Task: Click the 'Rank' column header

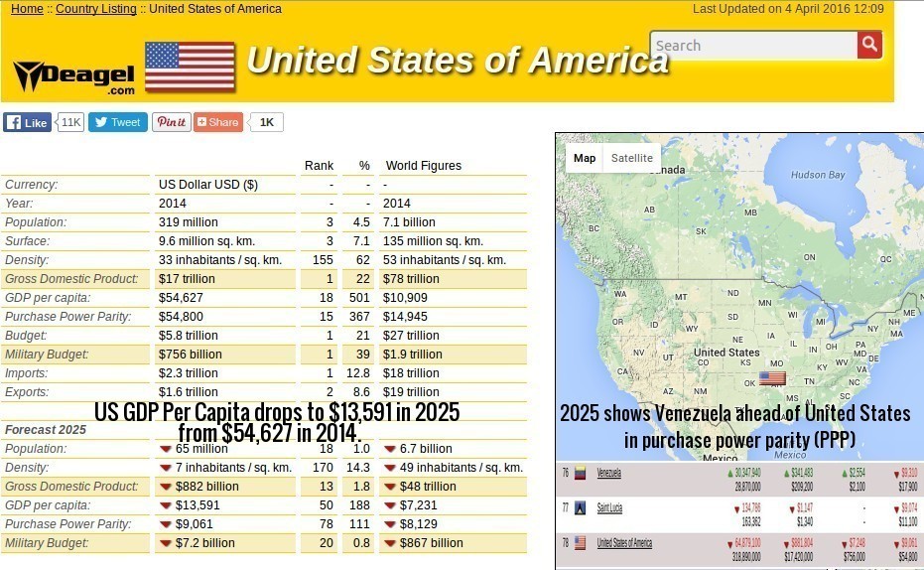Action: [319, 166]
